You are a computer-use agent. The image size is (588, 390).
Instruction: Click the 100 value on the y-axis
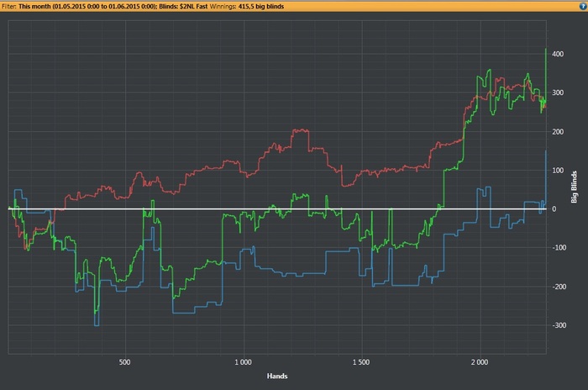coord(558,171)
